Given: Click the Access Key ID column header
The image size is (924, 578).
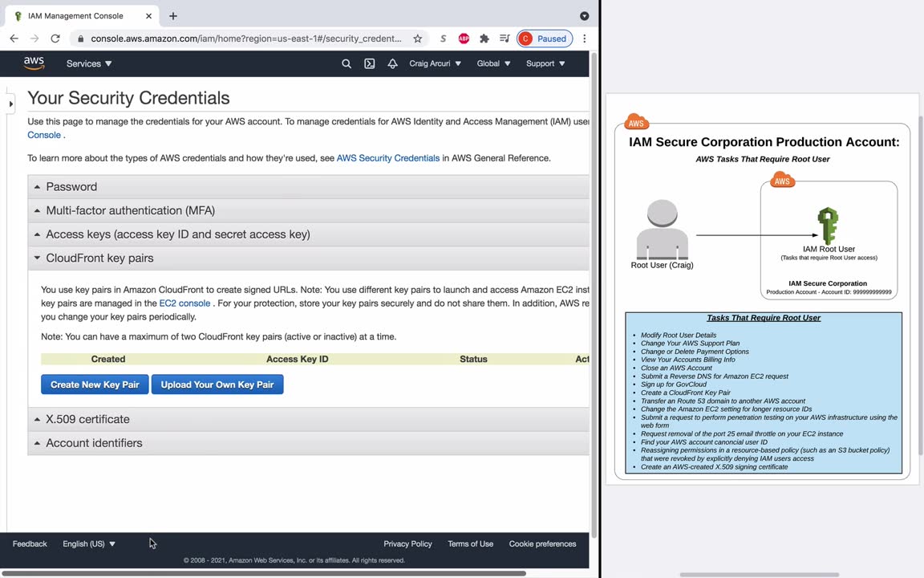Looking at the screenshot, I should coord(297,359).
